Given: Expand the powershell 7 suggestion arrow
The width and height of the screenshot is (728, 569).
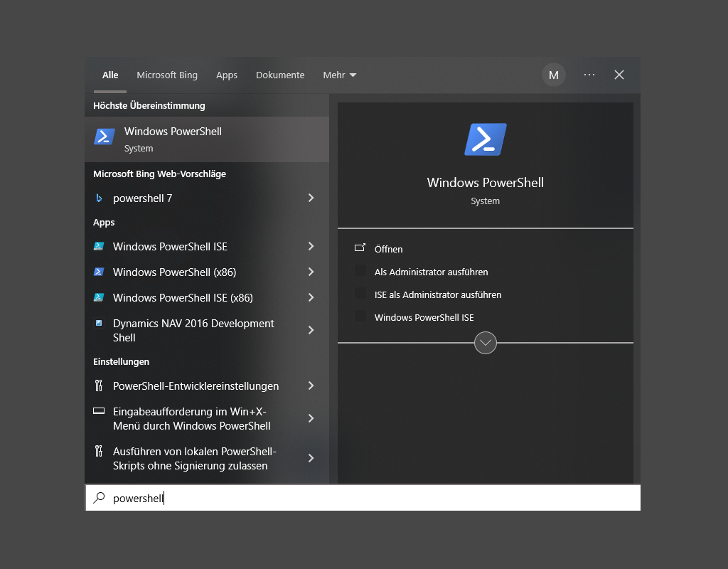Looking at the screenshot, I should tap(311, 198).
